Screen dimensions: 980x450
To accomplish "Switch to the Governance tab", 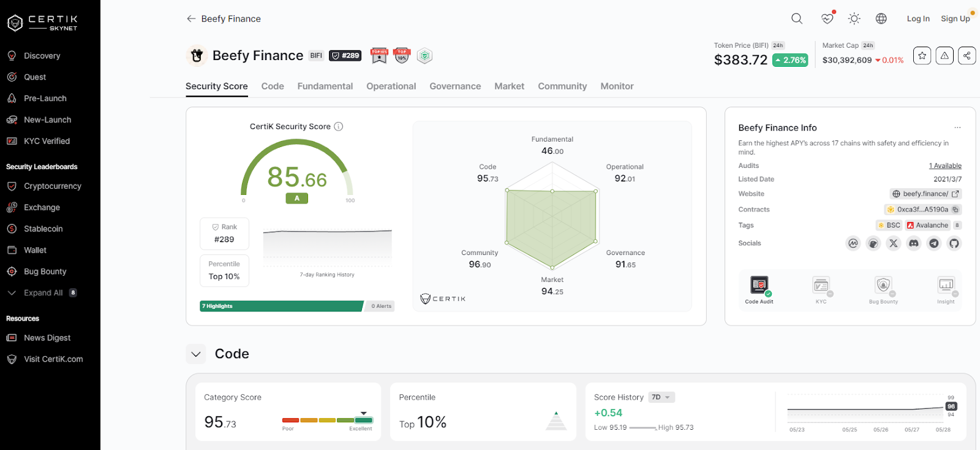I will [455, 86].
